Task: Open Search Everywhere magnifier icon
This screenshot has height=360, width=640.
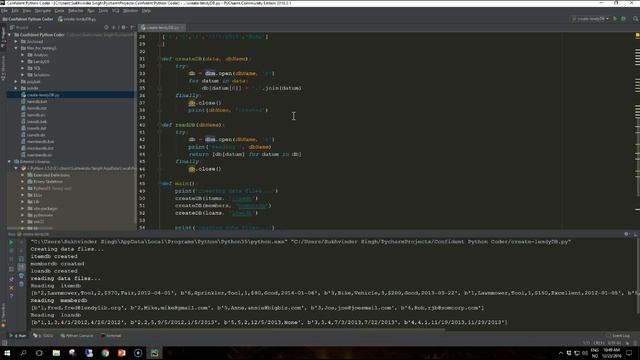Action: pos(635,19)
